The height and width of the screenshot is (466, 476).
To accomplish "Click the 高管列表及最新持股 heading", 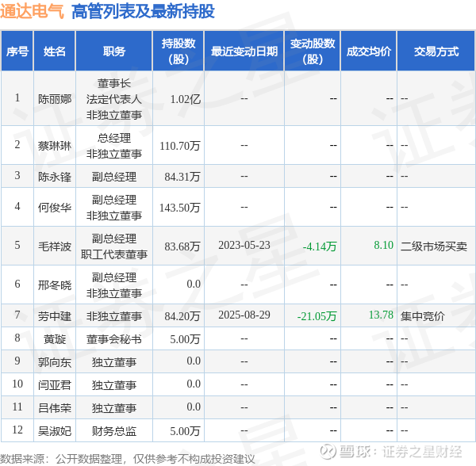I will tap(143, 12).
